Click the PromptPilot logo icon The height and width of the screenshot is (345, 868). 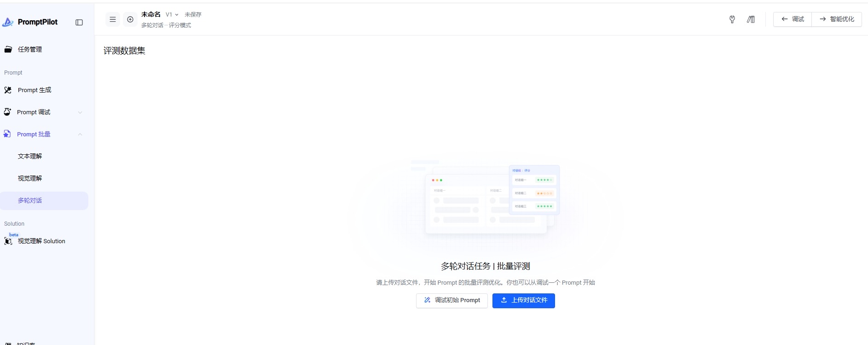click(x=8, y=22)
